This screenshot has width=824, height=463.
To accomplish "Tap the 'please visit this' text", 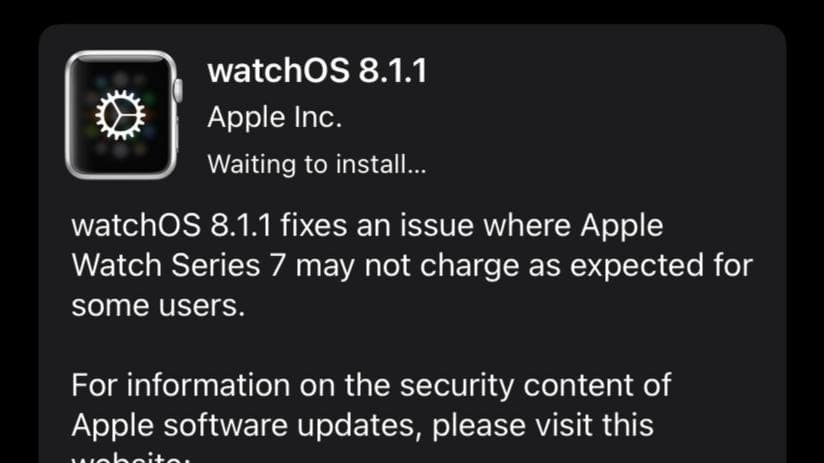I will 543,425.
